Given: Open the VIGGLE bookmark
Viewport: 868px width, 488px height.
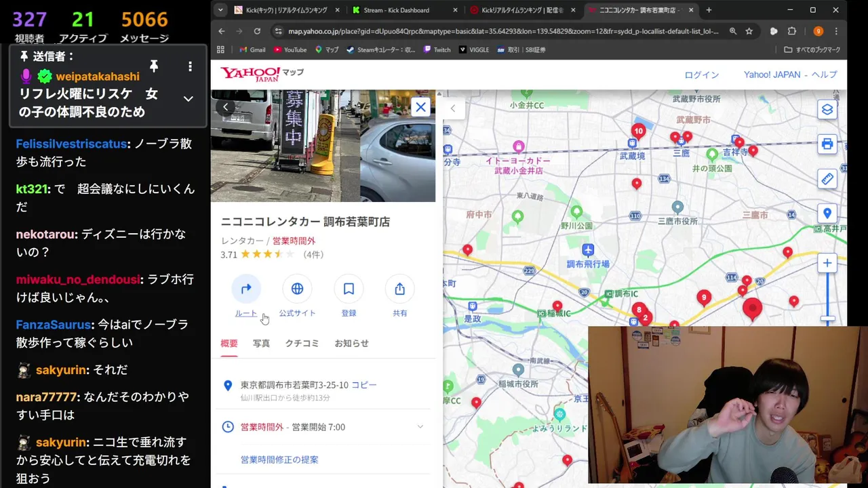Looking at the screenshot, I should pos(474,49).
